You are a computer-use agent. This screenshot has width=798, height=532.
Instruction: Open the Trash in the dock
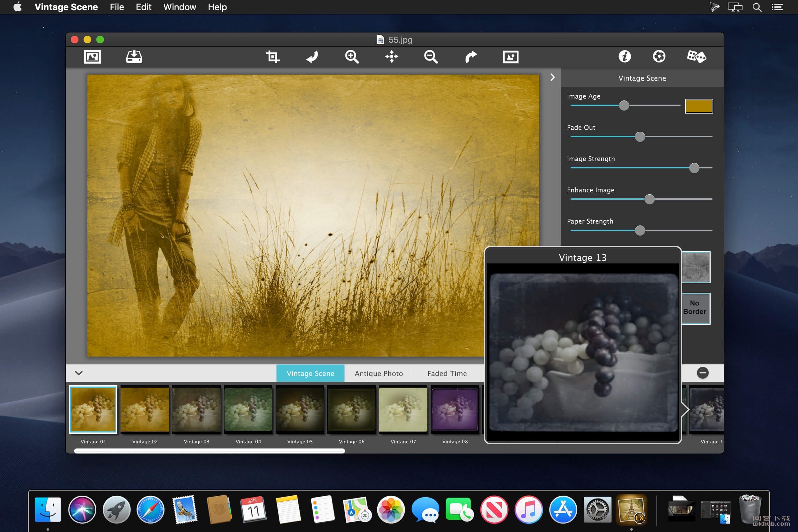750,509
